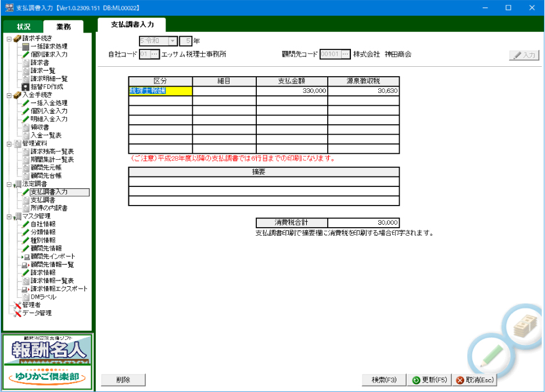Click the 支払金額 cell showing 330,000
Image resolution: width=545 pixels, height=392 pixels.
[292, 91]
